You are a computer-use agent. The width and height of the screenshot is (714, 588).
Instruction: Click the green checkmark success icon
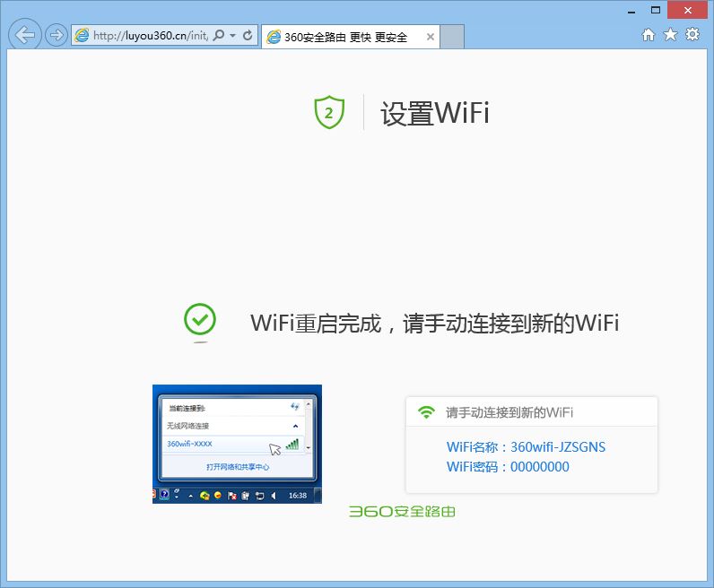[200, 319]
